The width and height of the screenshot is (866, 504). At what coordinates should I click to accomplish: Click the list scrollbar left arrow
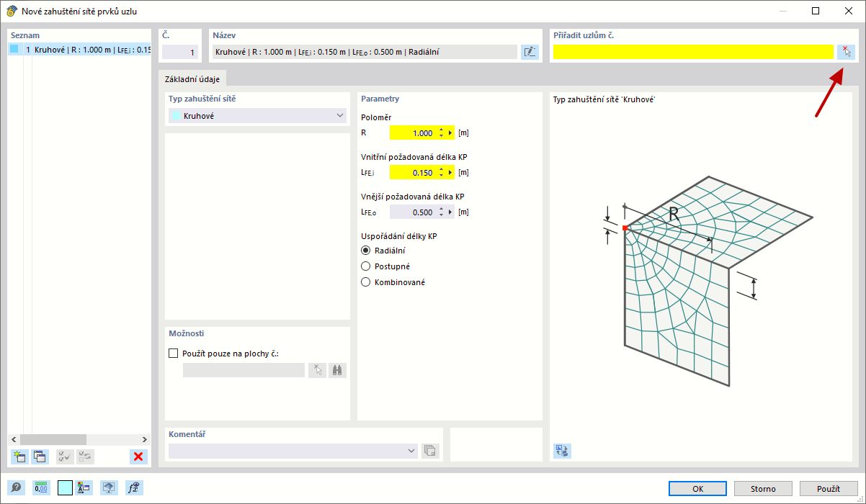click(x=14, y=439)
